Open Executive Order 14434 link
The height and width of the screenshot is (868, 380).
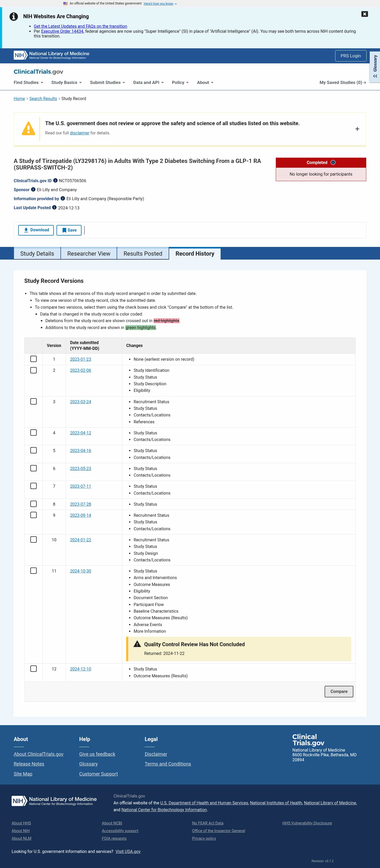[x=62, y=31]
